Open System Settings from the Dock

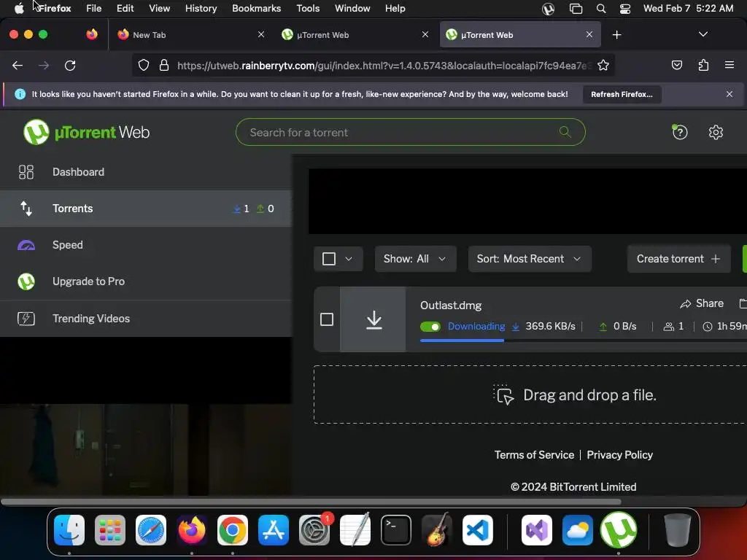tap(314, 529)
